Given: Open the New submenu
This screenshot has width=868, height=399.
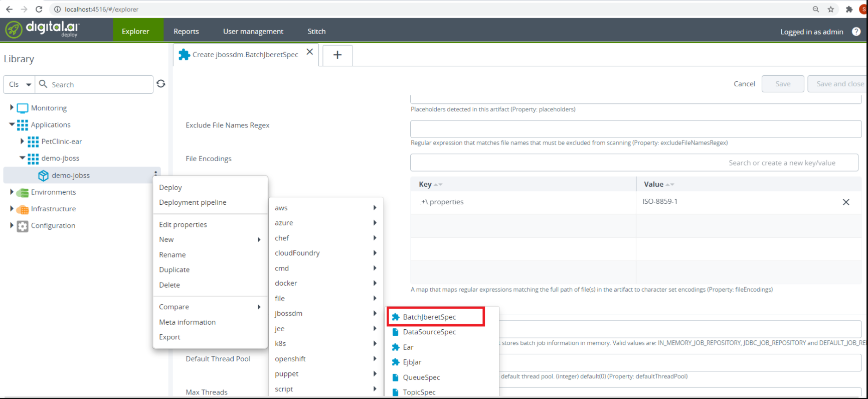Looking at the screenshot, I should (210, 239).
